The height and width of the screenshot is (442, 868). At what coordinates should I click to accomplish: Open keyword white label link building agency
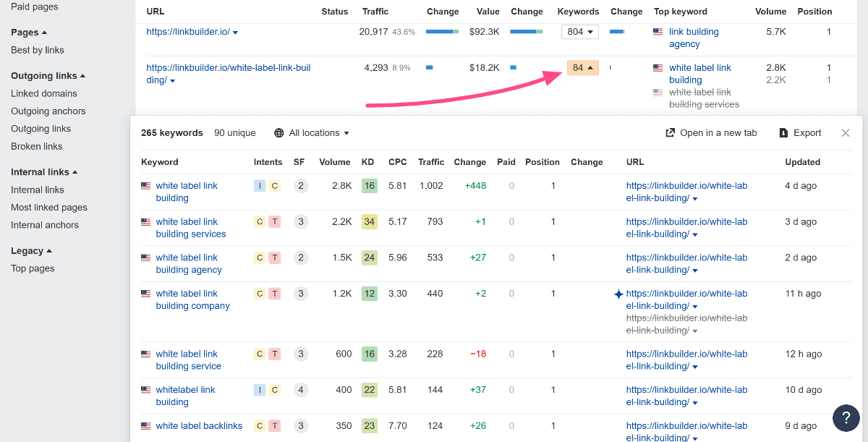(189, 264)
